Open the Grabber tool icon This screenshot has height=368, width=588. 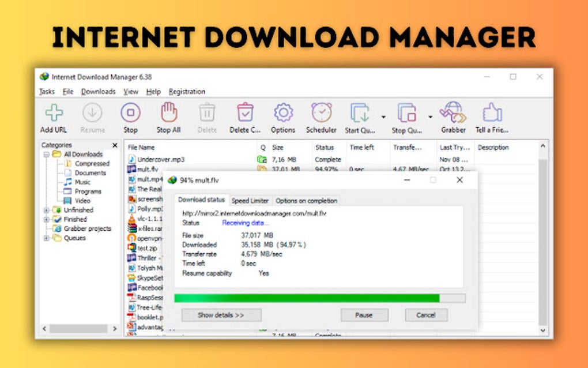[x=453, y=115]
